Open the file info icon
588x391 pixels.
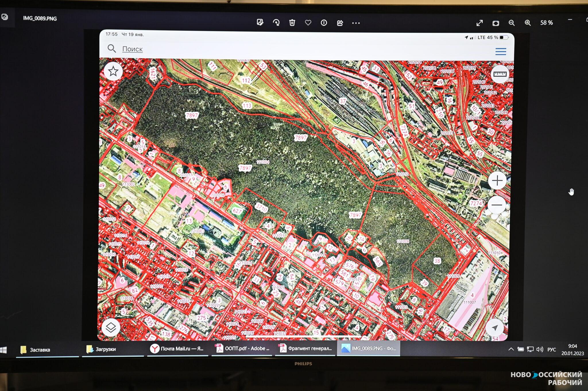(x=324, y=23)
